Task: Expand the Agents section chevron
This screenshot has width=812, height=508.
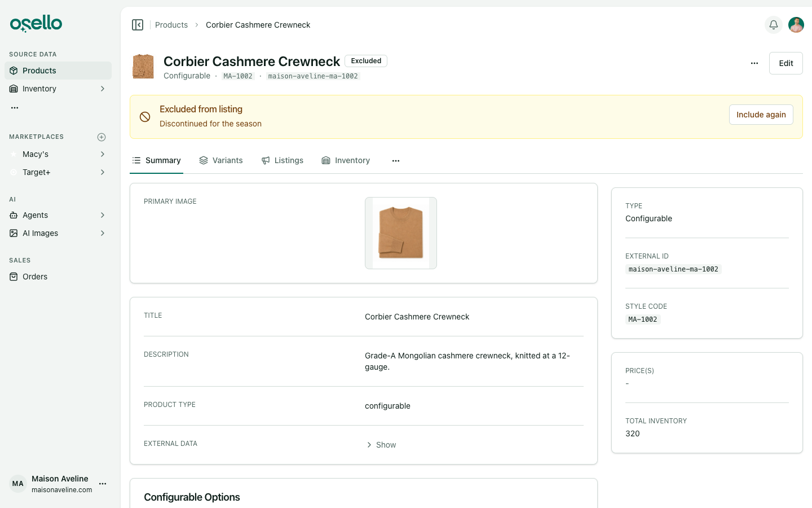Action: pos(103,215)
